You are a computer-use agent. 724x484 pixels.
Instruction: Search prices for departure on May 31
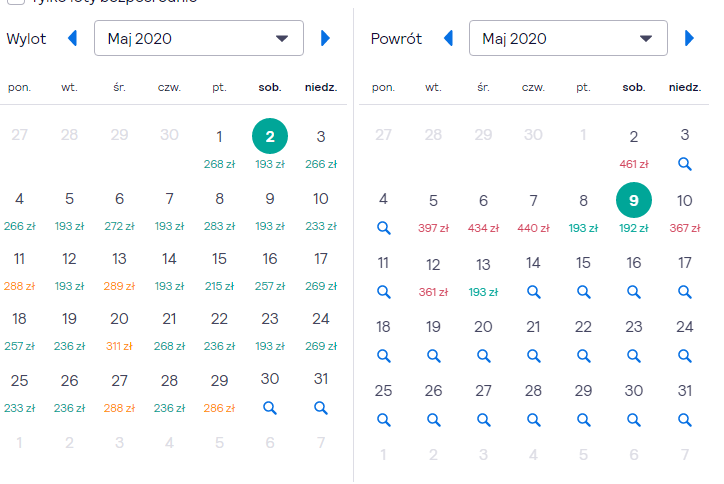[321, 408]
